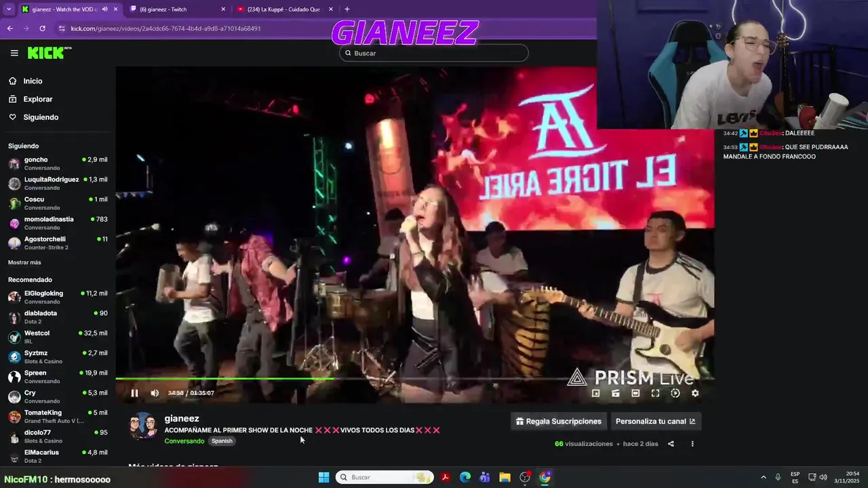Viewport: 868px width, 488px height.
Task: Click the Kick logo
Action: pyautogui.click(x=50, y=53)
